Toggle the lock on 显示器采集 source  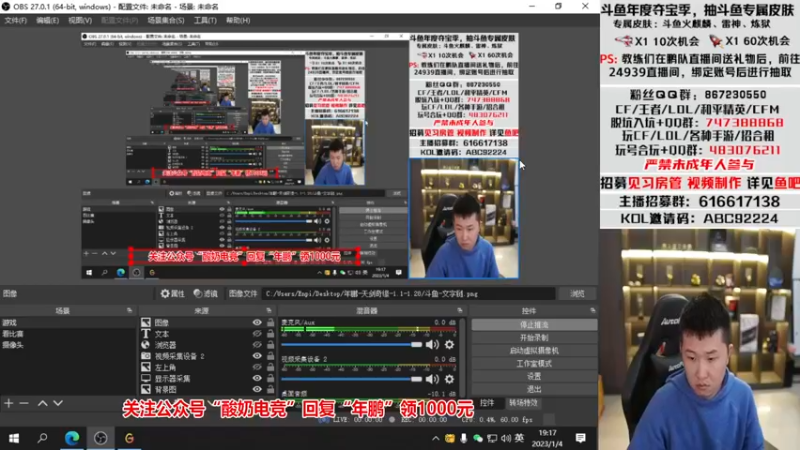[270, 379]
